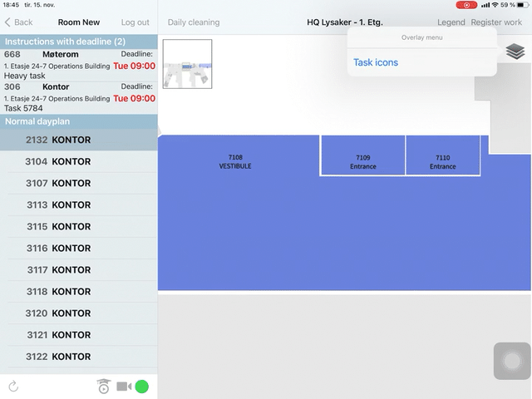Select 7110 Entrance room on map
This screenshot has width=532, height=399.
click(442, 161)
